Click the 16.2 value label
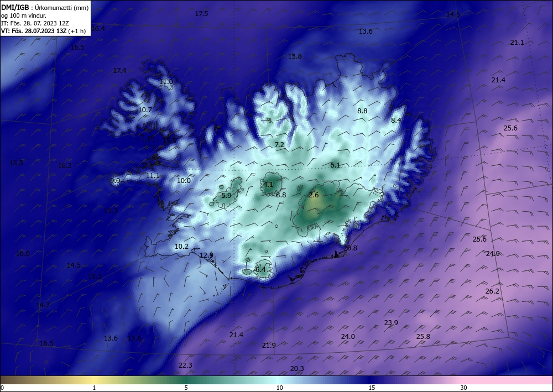This screenshot has width=553, height=392. tap(65, 166)
